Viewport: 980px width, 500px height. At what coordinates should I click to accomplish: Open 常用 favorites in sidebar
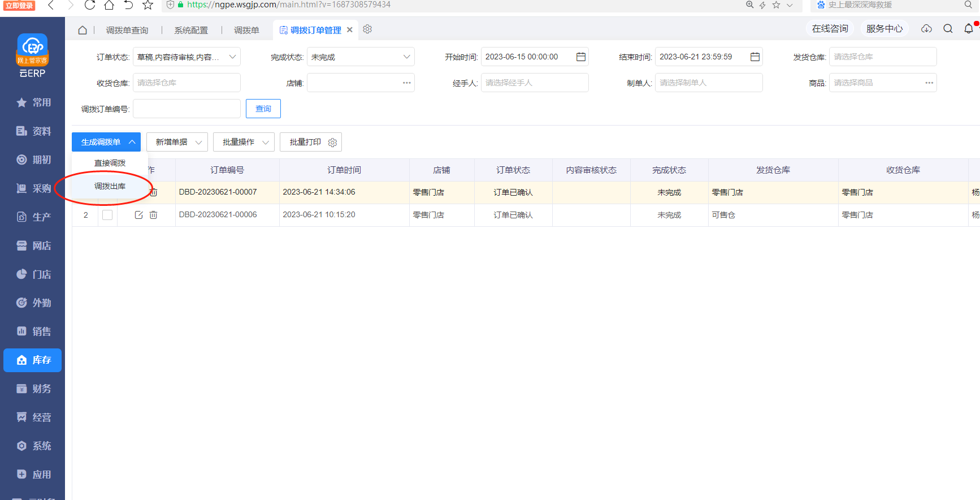click(x=33, y=102)
